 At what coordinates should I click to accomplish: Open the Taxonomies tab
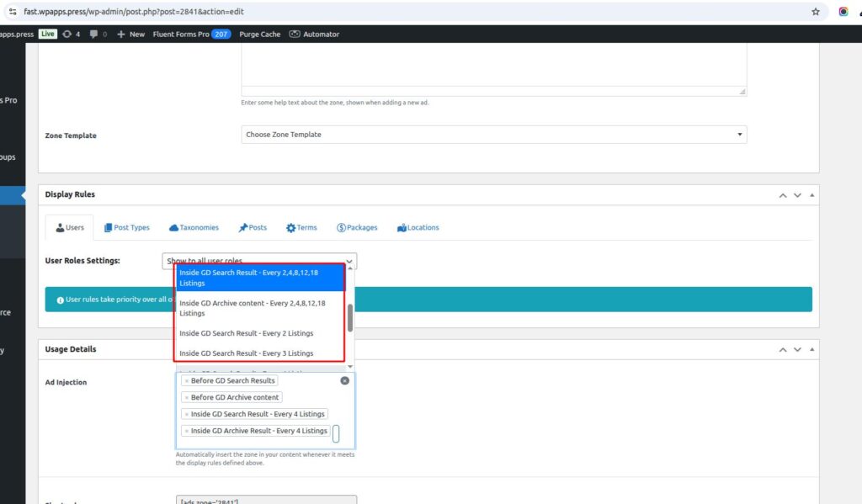(194, 228)
